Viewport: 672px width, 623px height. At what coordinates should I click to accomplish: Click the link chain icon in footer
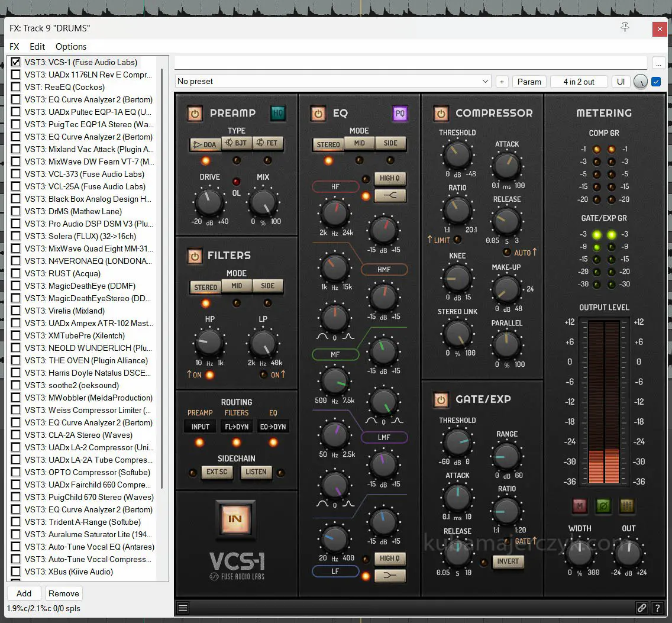(641, 608)
